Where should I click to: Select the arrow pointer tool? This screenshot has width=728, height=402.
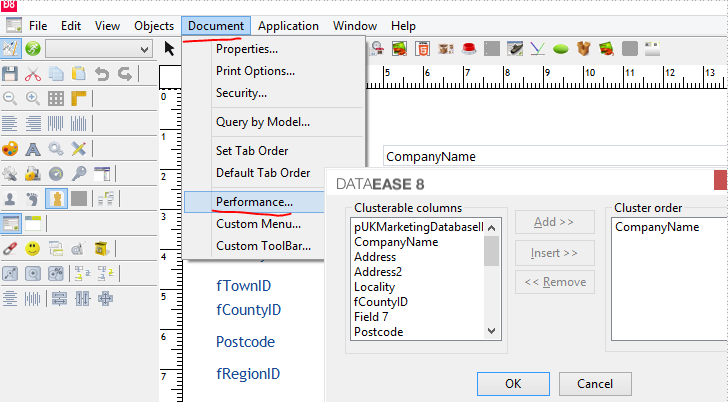pos(169,48)
